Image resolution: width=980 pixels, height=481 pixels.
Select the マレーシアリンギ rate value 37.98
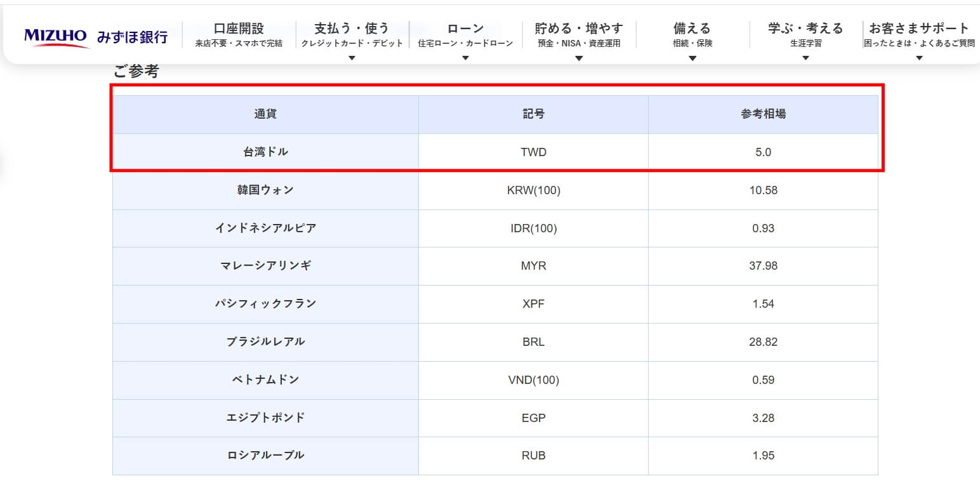pos(763,266)
